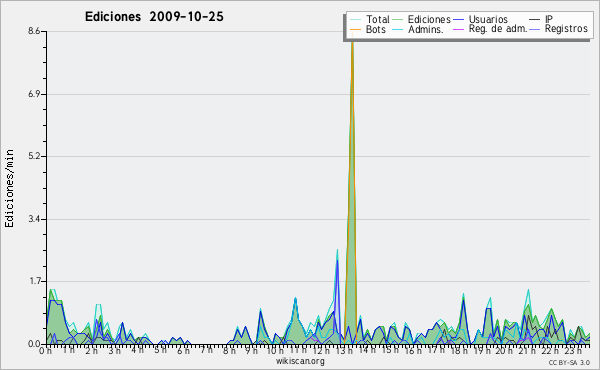The width and height of the screenshot is (600, 370).
Task: Click the y-axis value 1.7
Action: point(34,281)
